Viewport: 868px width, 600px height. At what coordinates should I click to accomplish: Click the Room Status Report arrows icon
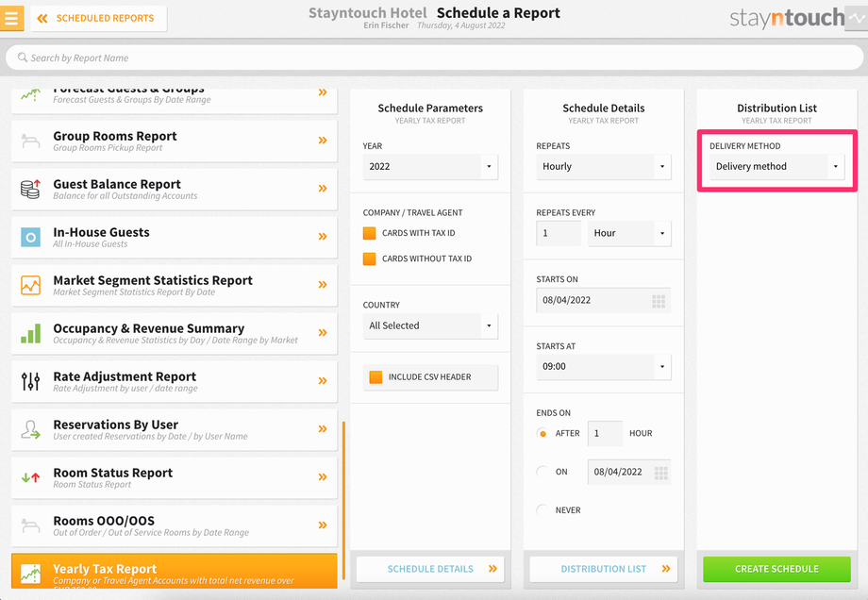click(x=30, y=477)
